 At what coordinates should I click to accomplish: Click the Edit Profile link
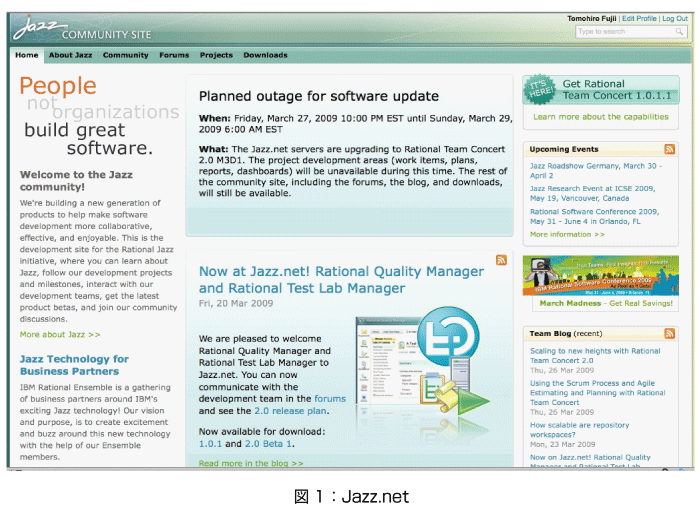pos(639,19)
